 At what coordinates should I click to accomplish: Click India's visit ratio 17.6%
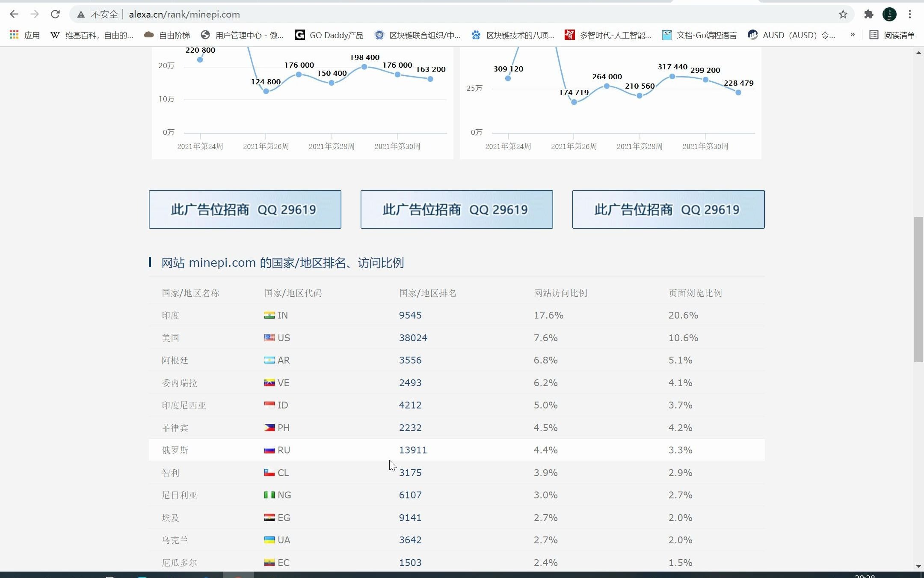[548, 316]
